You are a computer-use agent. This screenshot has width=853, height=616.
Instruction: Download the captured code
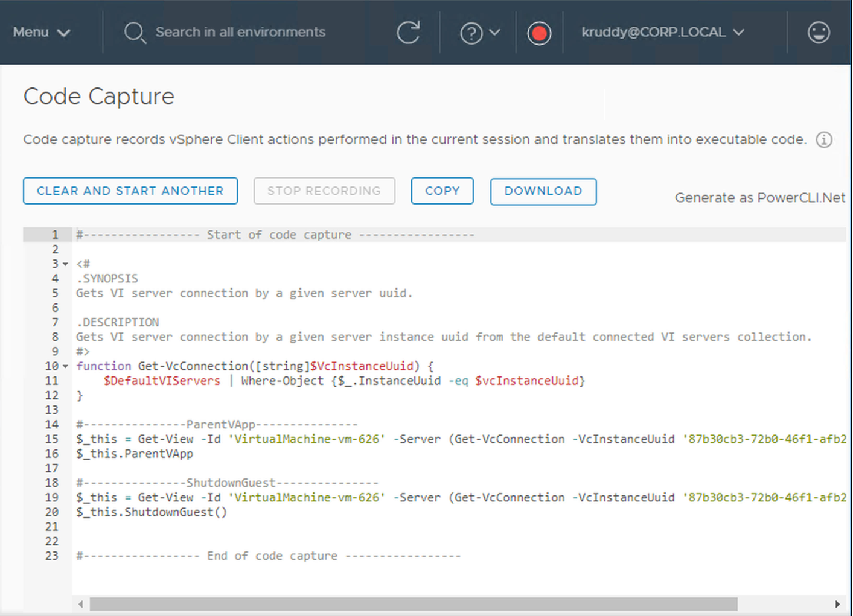543,191
